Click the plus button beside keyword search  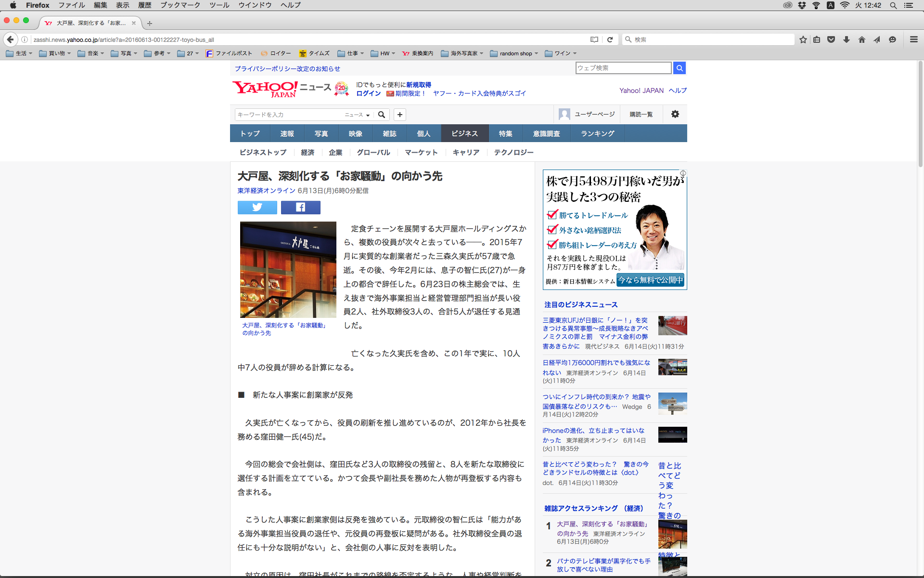pyautogui.click(x=399, y=115)
